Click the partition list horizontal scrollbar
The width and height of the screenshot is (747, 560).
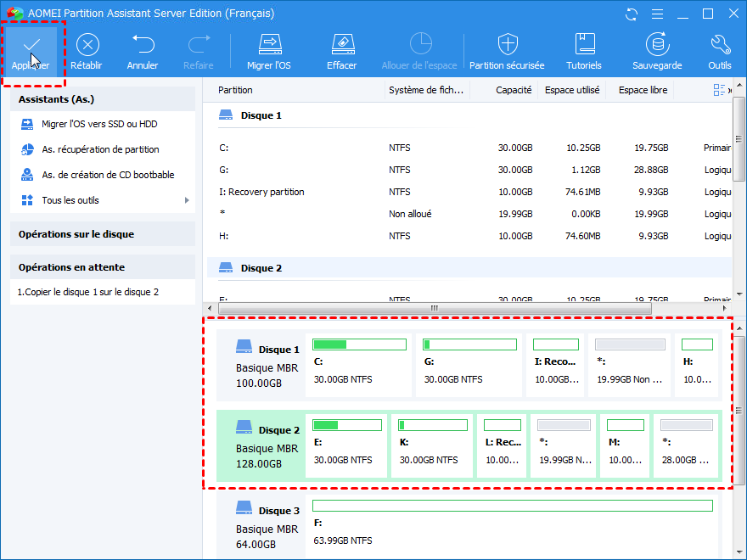pyautogui.click(x=435, y=308)
